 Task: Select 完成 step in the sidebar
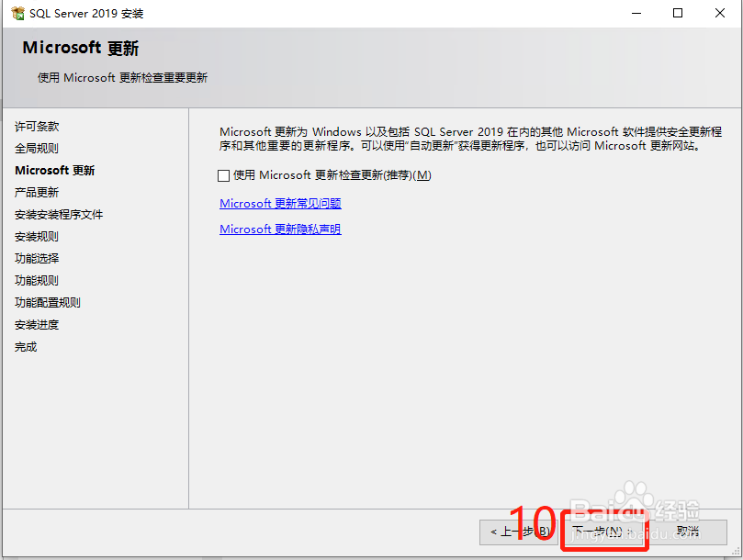click(26, 347)
